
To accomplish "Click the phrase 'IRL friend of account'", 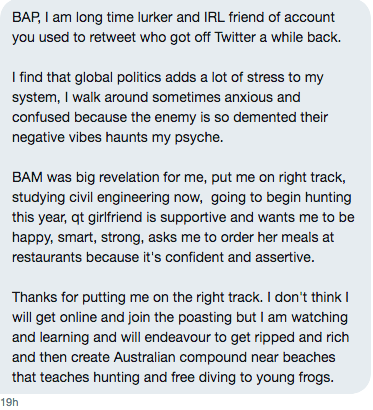I will coord(269,17).
